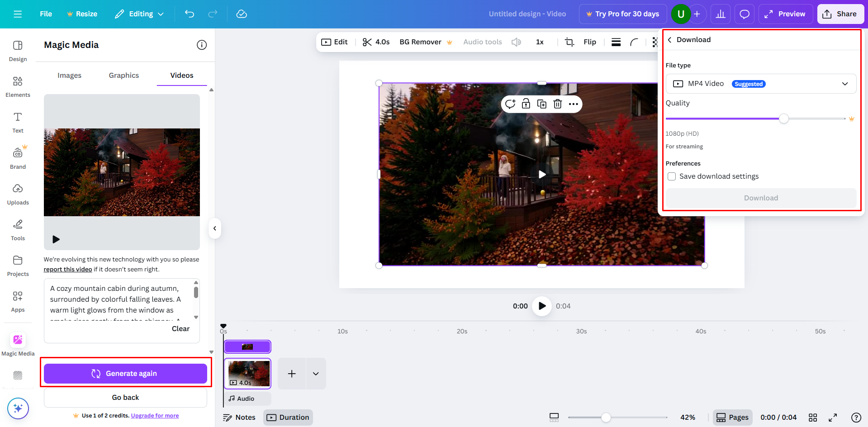Viewport: 868px width, 427px height.
Task: Click the Upgrade for more link
Action: coord(155,415)
